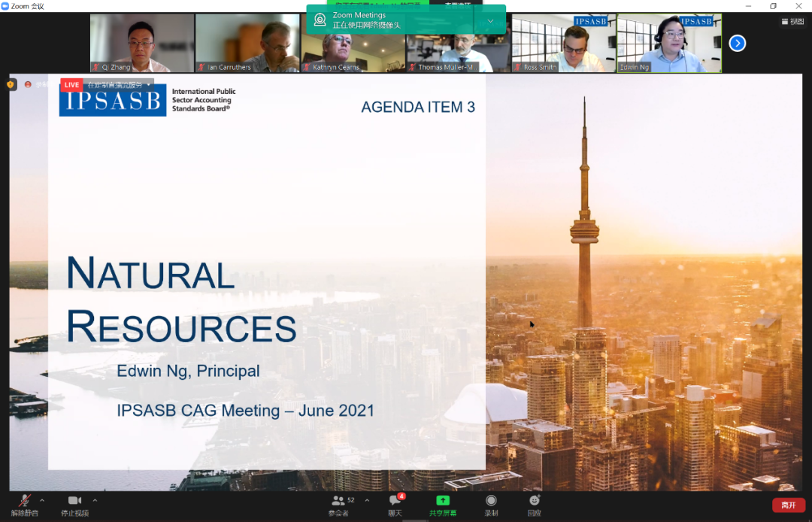Click 'Edwin Ng, Principal' slide text
The height and width of the screenshot is (522, 812).
[189, 371]
